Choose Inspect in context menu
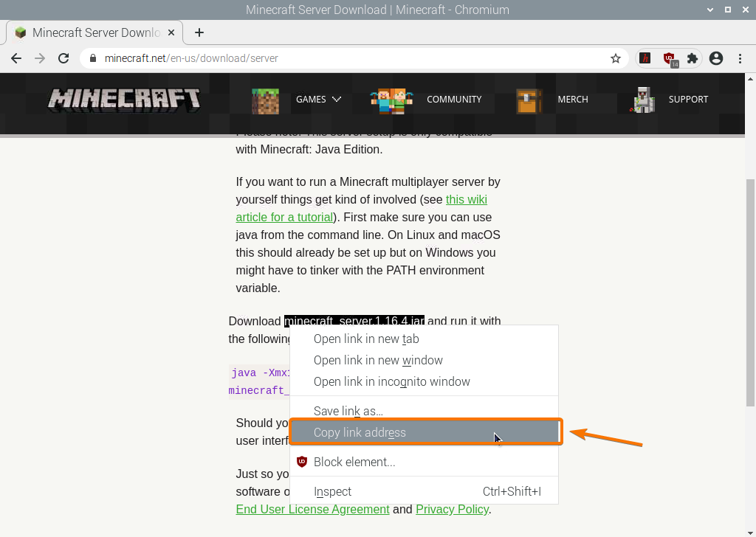This screenshot has width=756, height=537. tap(424, 491)
